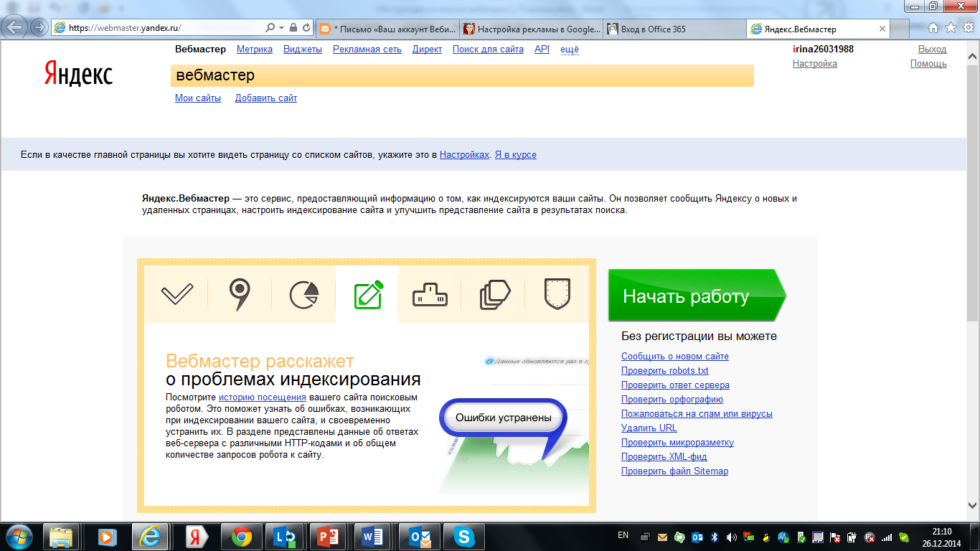Select the green edit pencil icon
Viewport: 980px width, 551px height.
pyautogui.click(x=367, y=294)
